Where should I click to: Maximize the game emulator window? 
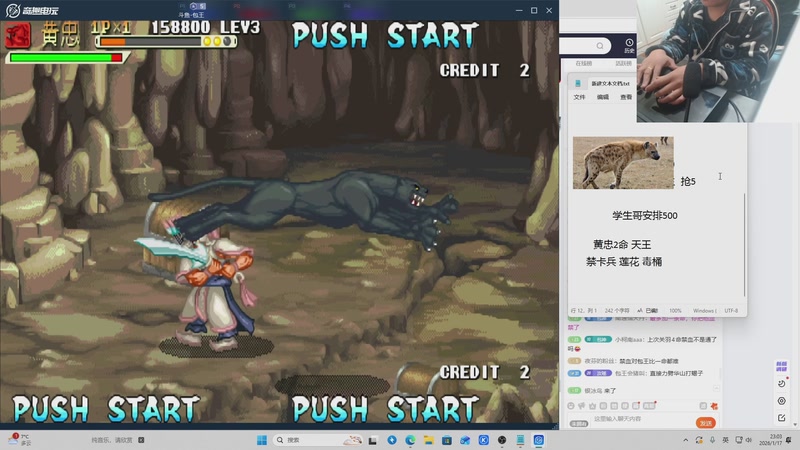[534, 10]
